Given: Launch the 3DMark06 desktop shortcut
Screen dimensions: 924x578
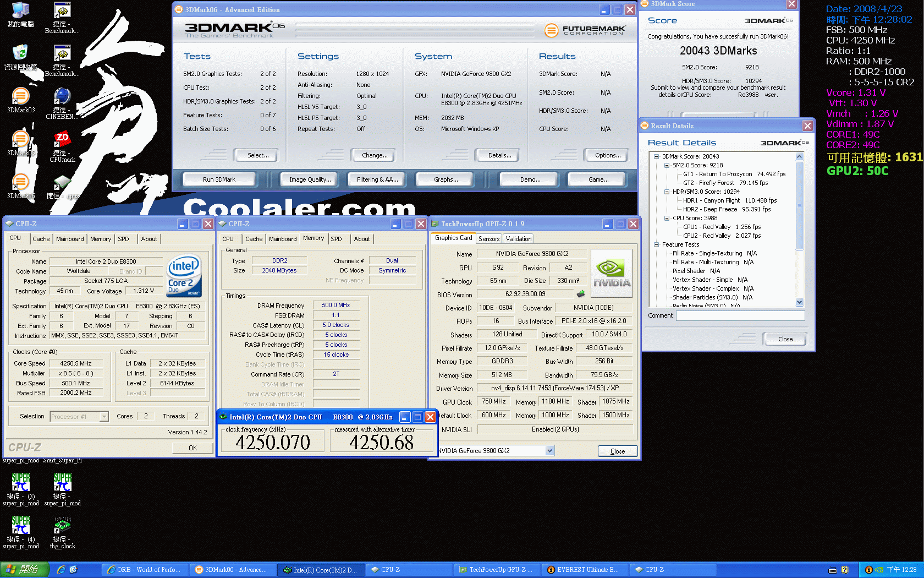Looking at the screenshot, I should tap(20, 186).
